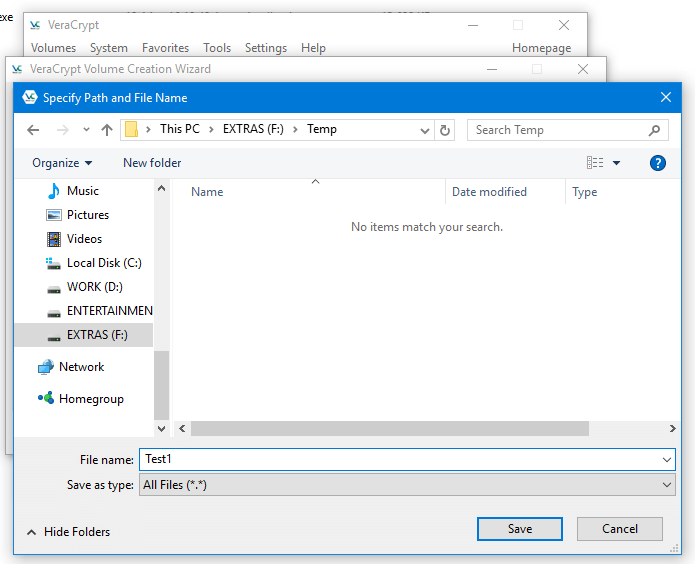
Task: Open Music in the navigation pane
Action: click(83, 191)
